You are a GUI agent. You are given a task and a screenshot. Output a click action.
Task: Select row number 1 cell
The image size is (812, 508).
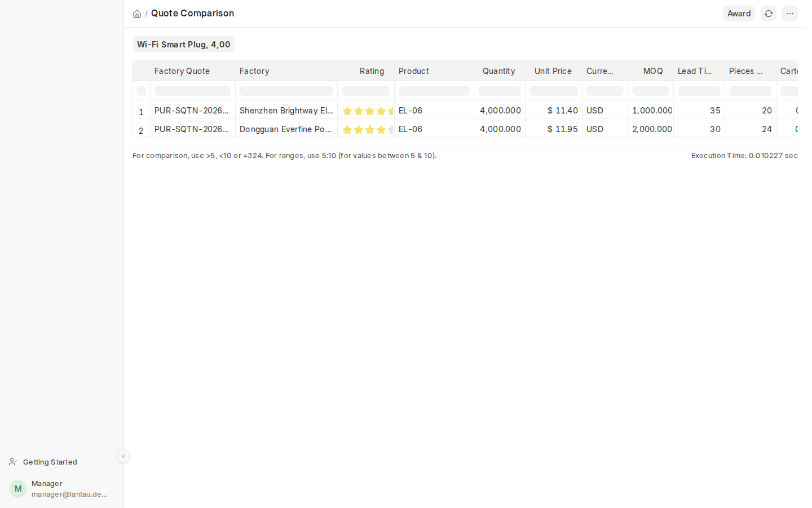point(141,111)
